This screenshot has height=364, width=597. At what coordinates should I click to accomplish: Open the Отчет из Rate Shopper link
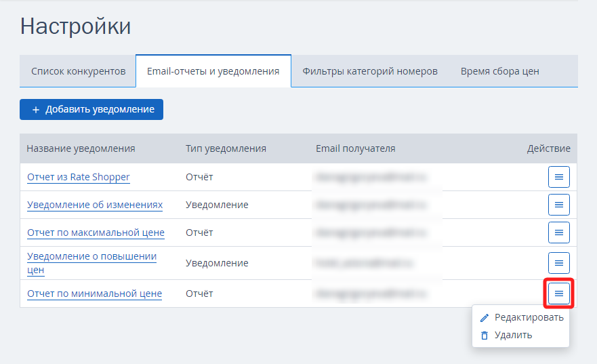click(79, 177)
